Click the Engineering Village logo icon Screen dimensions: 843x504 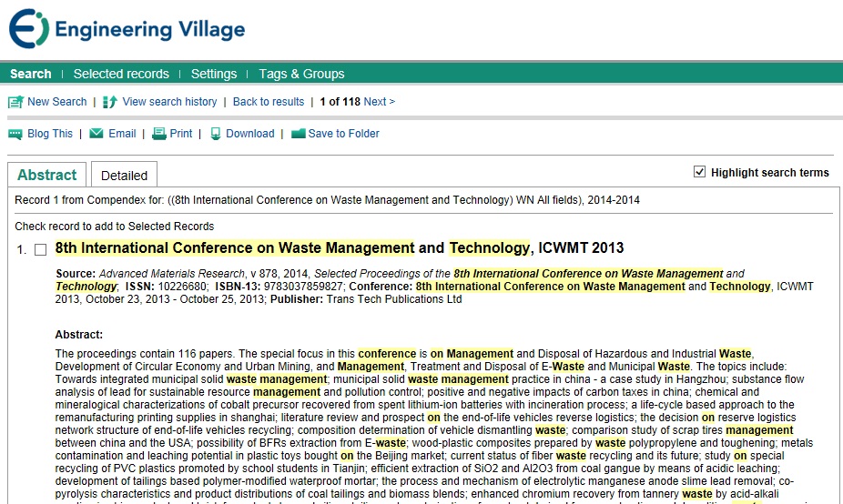click(x=27, y=29)
